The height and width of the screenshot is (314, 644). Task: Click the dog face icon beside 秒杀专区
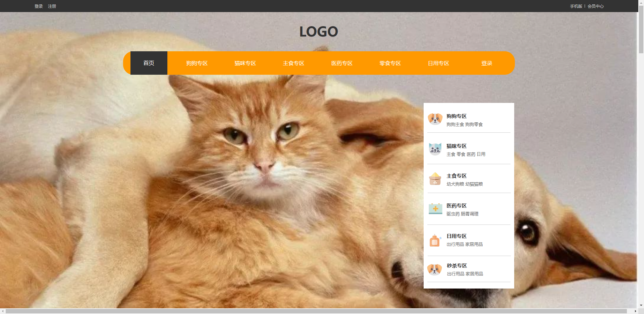[x=434, y=269]
